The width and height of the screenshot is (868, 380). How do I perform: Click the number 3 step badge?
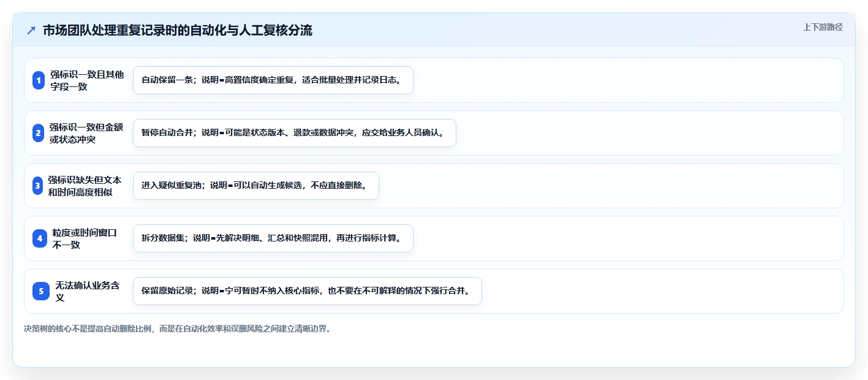click(37, 186)
